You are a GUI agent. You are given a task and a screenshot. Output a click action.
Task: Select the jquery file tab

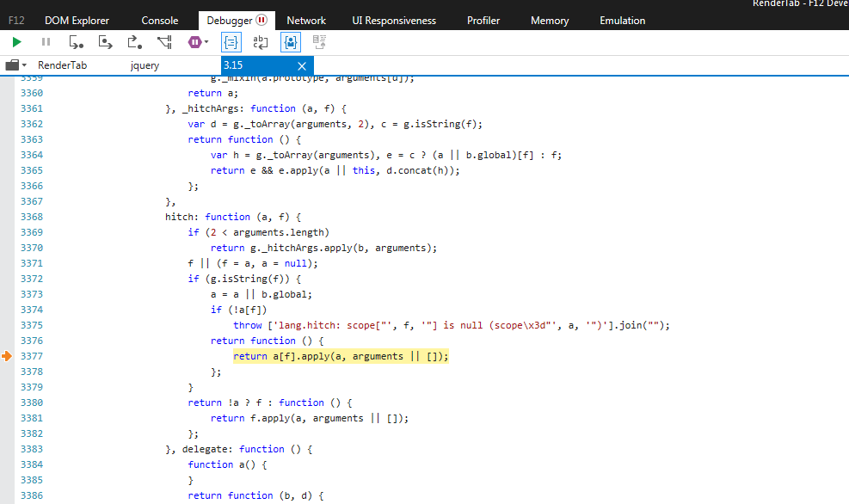coord(145,65)
